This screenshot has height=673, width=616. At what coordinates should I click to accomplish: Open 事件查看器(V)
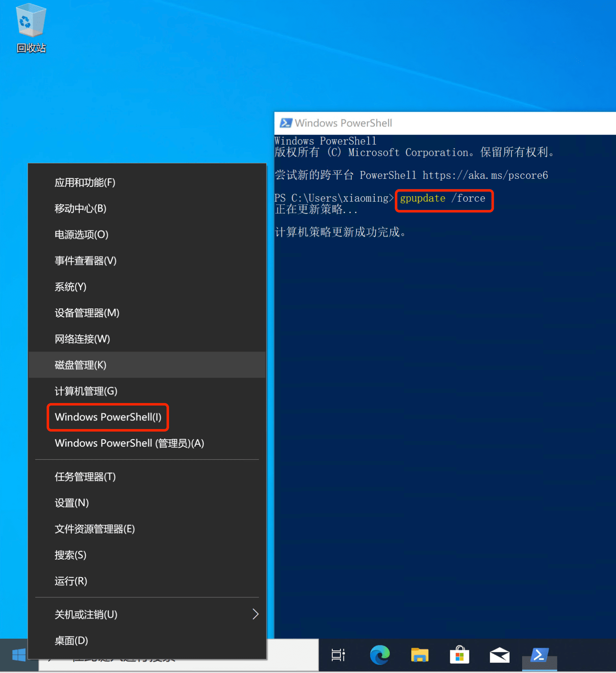tap(147, 261)
